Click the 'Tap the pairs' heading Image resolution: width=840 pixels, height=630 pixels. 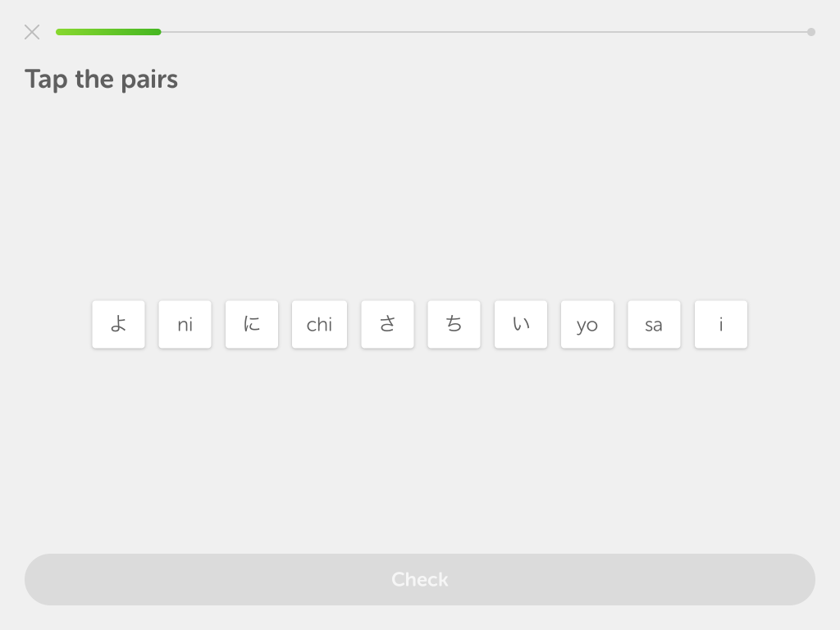coord(101,80)
